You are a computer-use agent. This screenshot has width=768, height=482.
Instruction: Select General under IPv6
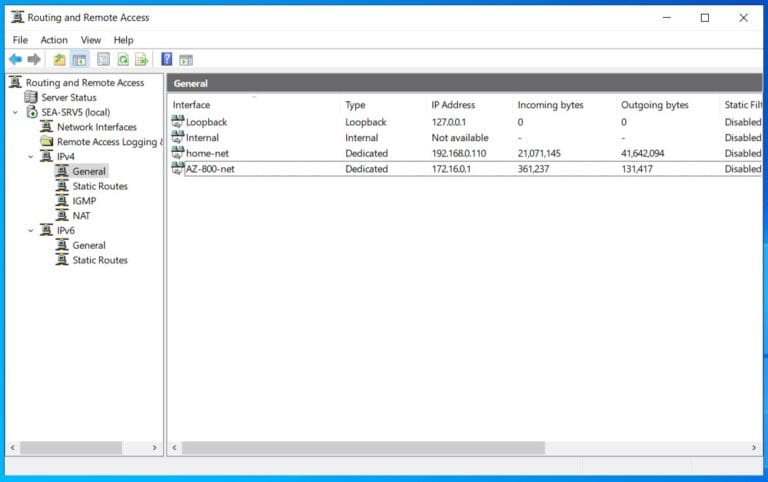pyautogui.click(x=89, y=245)
